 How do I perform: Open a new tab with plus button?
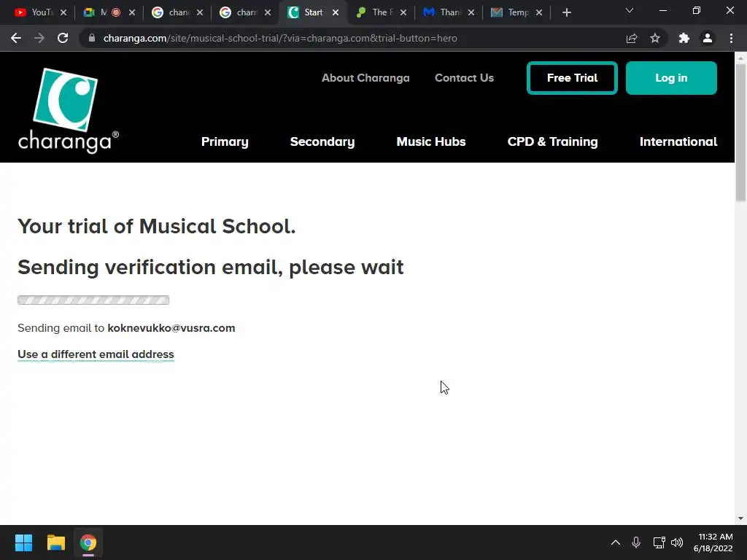(x=566, y=13)
